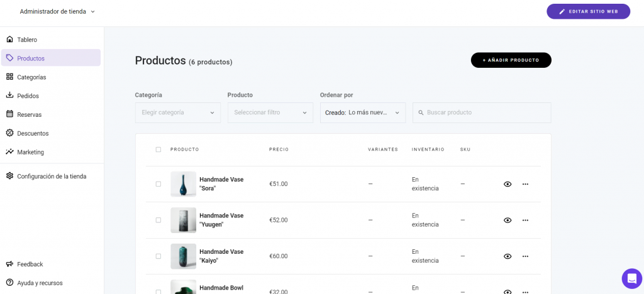Toggle visibility of Handmade Vase "Yuugen"
The height and width of the screenshot is (294, 644).
pyautogui.click(x=508, y=220)
